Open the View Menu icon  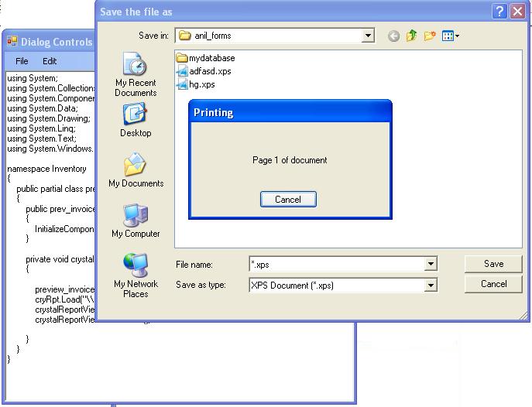451,36
